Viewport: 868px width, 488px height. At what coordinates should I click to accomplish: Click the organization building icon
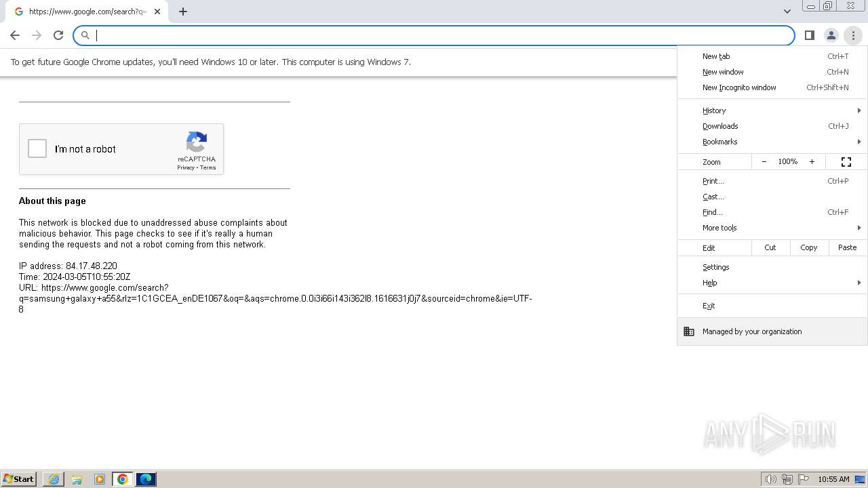[x=689, y=331]
